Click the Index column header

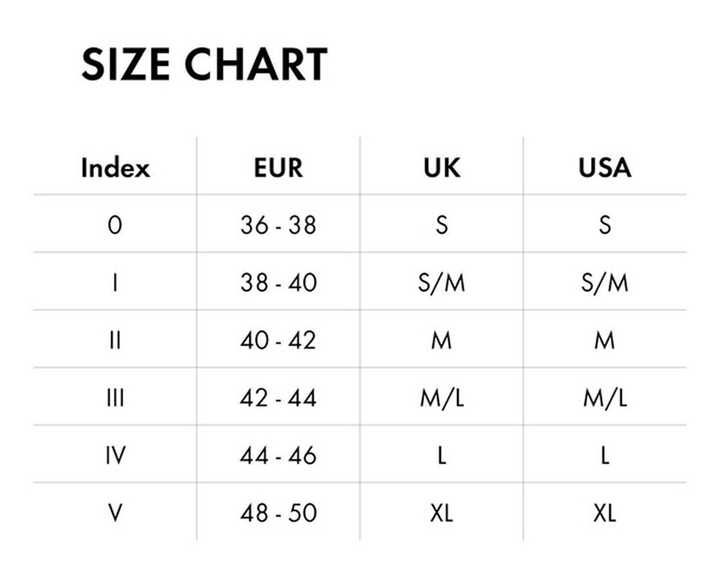(x=115, y=167)
